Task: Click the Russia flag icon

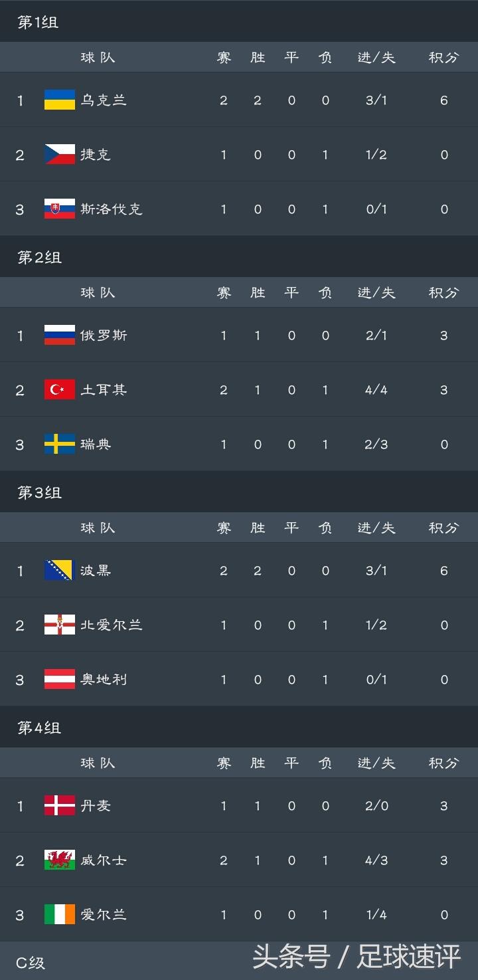Action: click(60, 336)
